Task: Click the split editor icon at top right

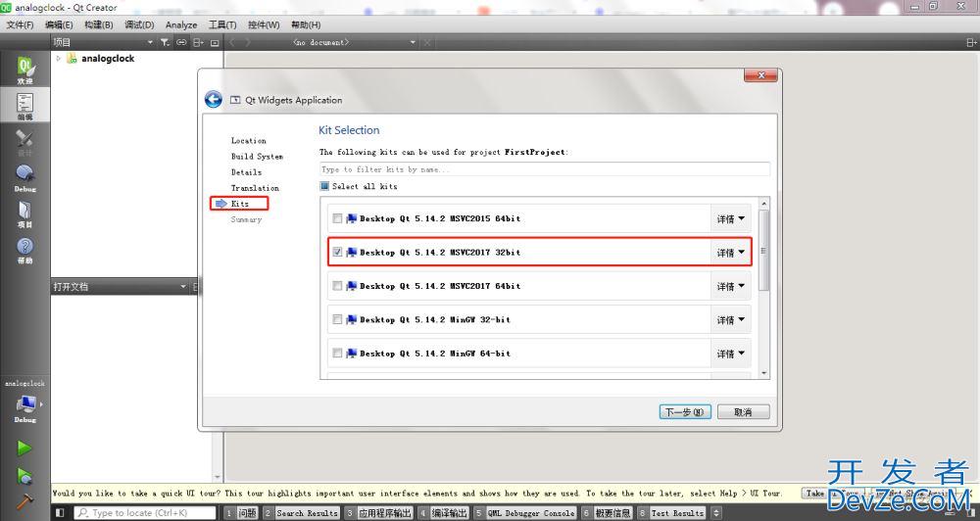Action: click(x=971, y=42)
